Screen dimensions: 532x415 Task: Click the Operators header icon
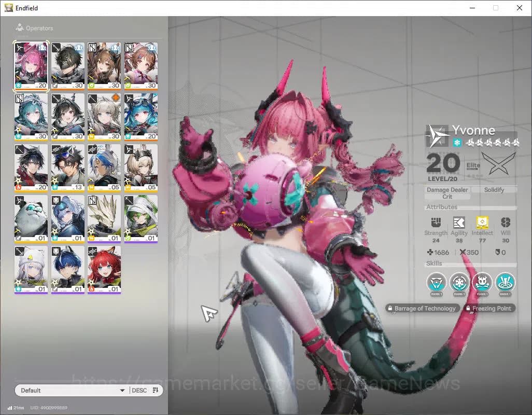pyautogui.click(x=20, y=27)
